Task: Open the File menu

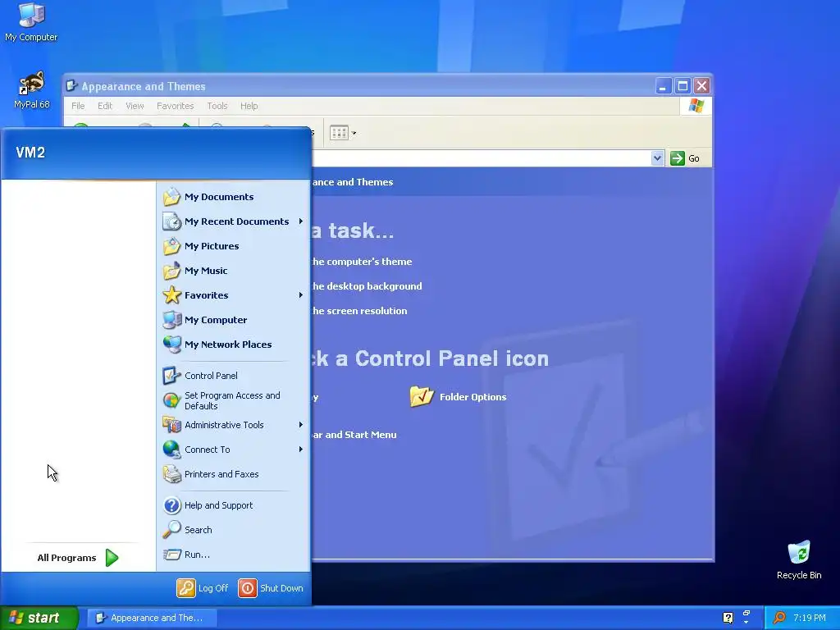Action: tap(78, 106)
